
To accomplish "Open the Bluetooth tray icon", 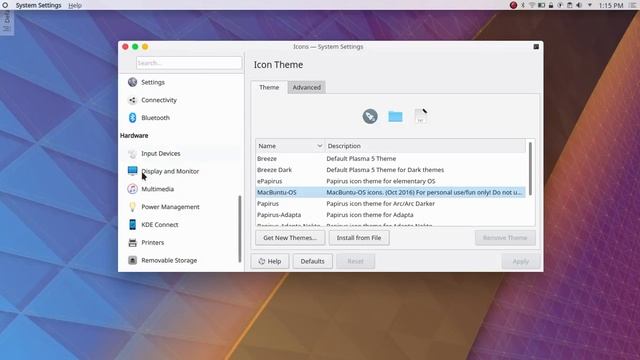I will (x=523, y=5).
